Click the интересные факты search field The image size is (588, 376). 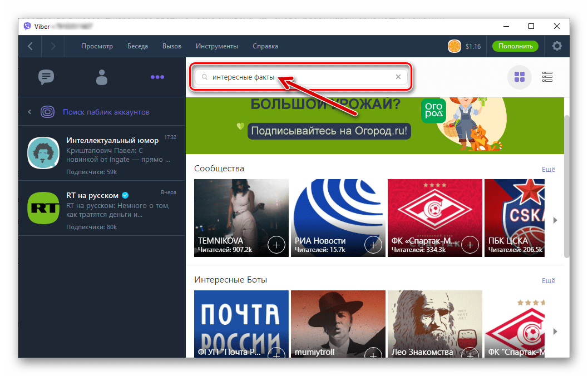300,77
